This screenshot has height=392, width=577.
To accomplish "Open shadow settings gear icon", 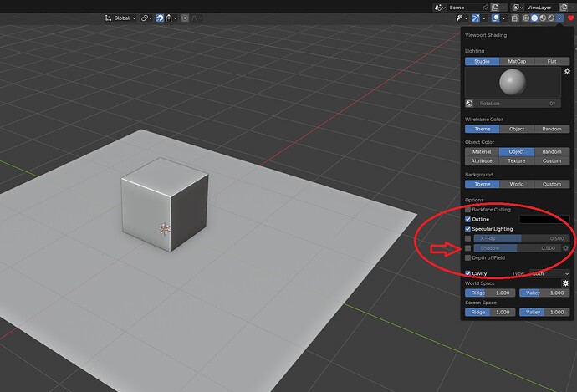I will point(566,248).
